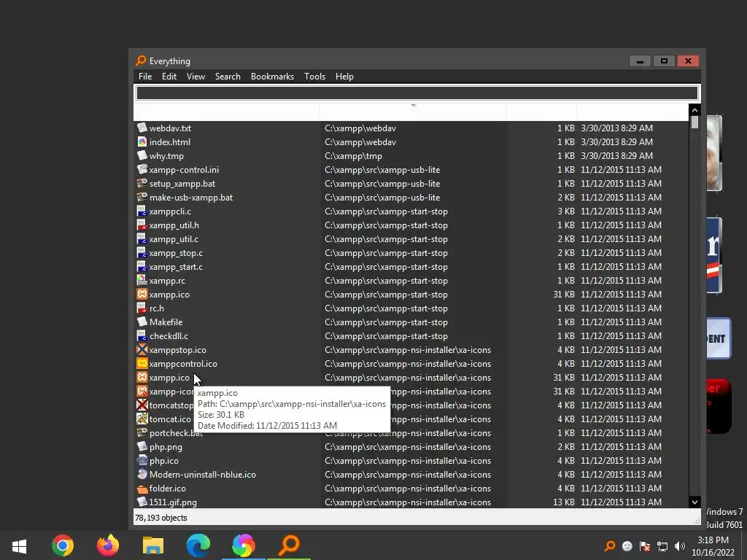
Task: Select the xampp_util.h file icon
Action: click(142, 225)
